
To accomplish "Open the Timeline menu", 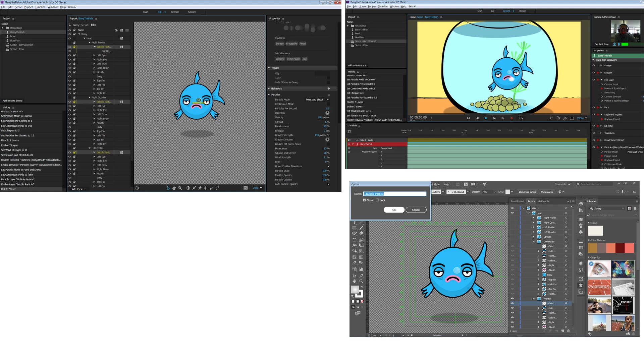I will coord(40,7).
